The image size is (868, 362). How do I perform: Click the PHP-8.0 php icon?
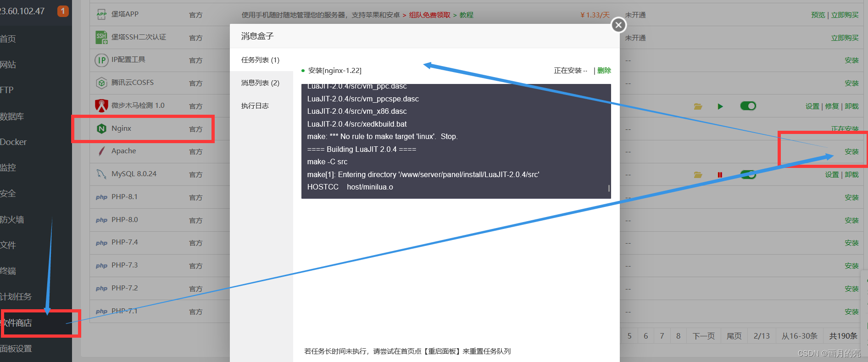click(x=101, y=220)
